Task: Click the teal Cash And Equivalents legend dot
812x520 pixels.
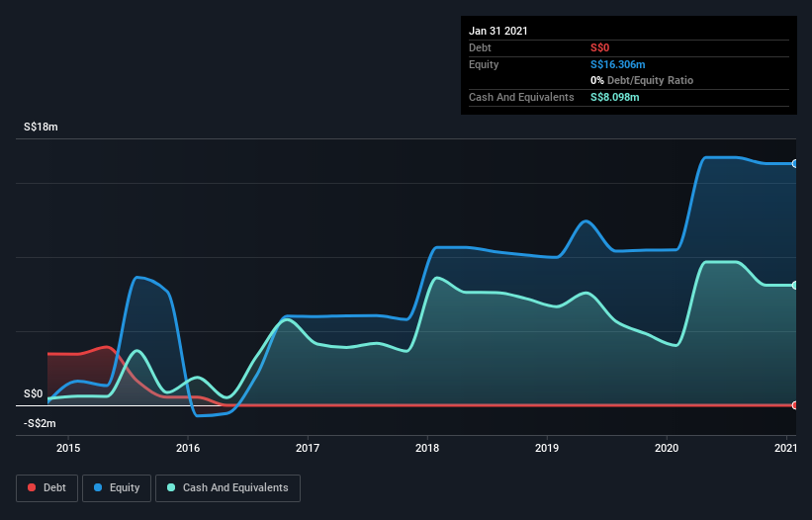Action: (x=171, y=487)
